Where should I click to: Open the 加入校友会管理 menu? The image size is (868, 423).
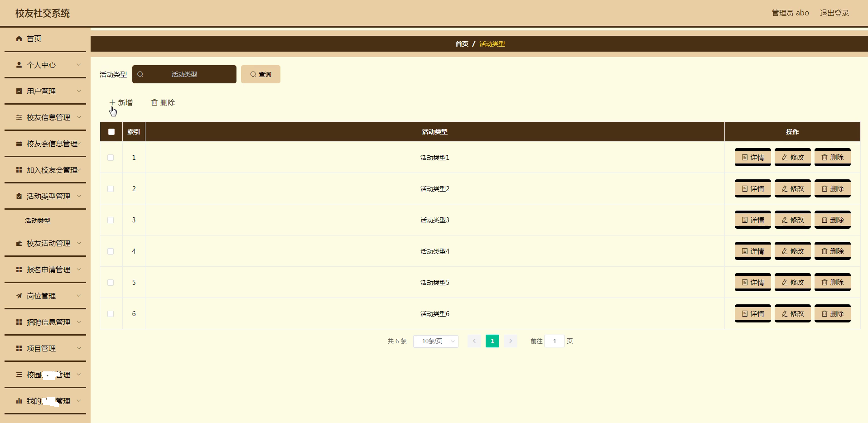(45, 170)
